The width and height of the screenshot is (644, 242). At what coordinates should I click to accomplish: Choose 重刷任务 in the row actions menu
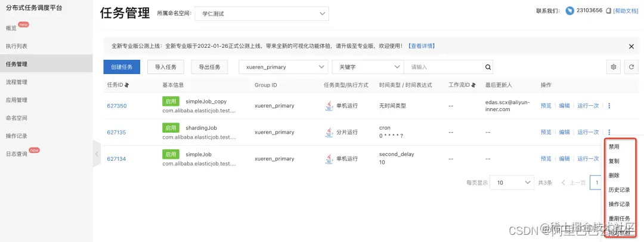coord(621,219)
